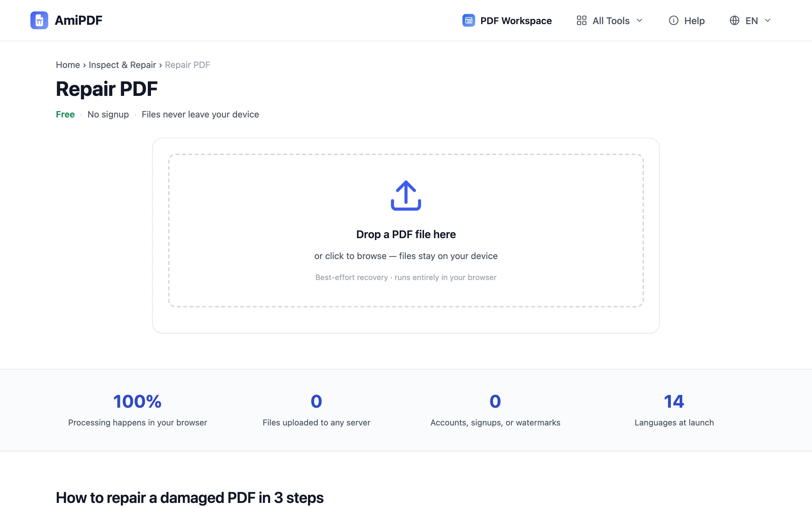Expand the All Tools dropdown chevron
The height and width of the screenshot is (508, 812).
(x=639, y=21)
